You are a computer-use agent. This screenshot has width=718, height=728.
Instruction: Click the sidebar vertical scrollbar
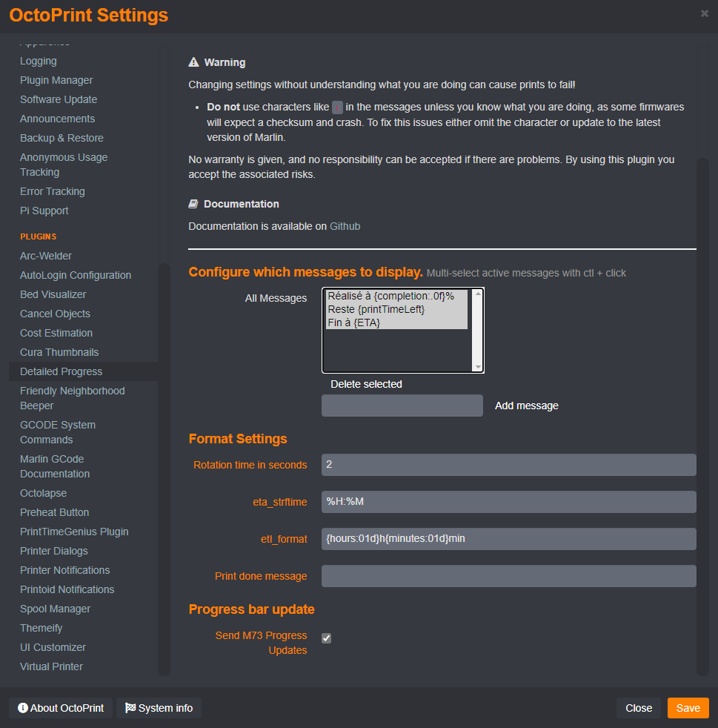click(x=164, y=469)
